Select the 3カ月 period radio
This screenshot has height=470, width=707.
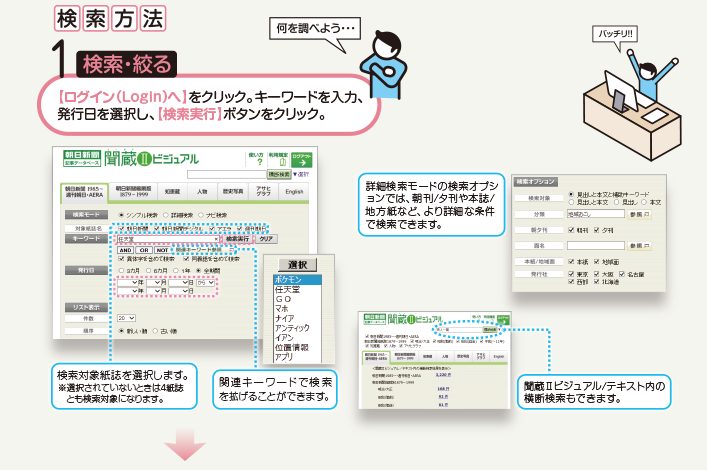pyautogui.click(x=121, y=271)
